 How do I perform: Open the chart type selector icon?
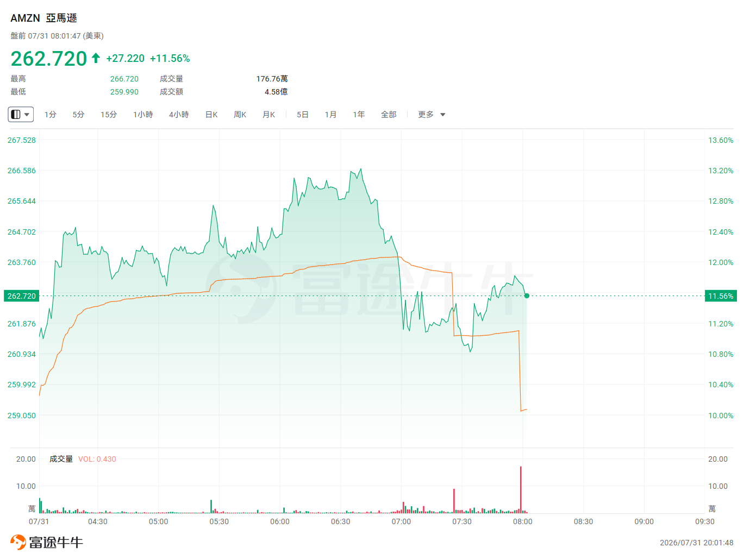point(16,115)
